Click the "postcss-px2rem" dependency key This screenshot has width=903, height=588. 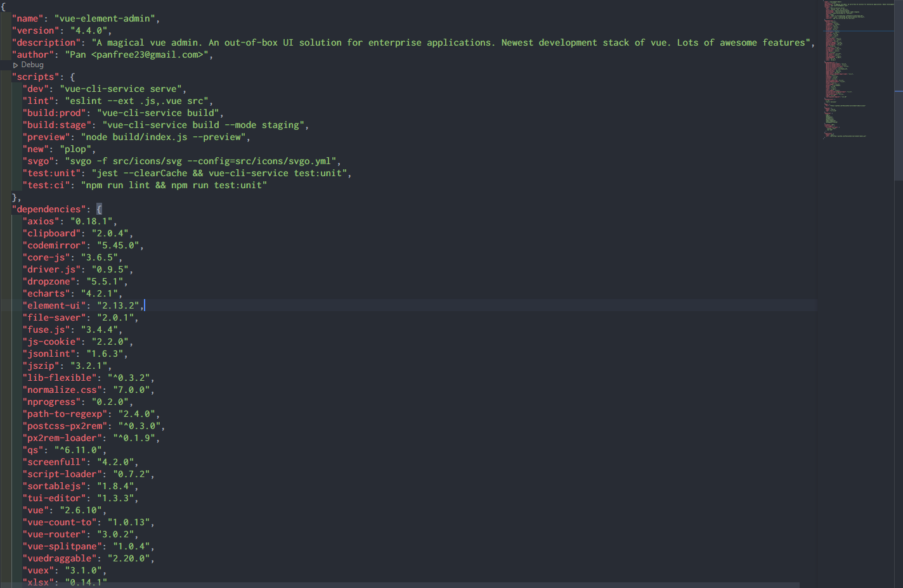(x=65, y=426)
